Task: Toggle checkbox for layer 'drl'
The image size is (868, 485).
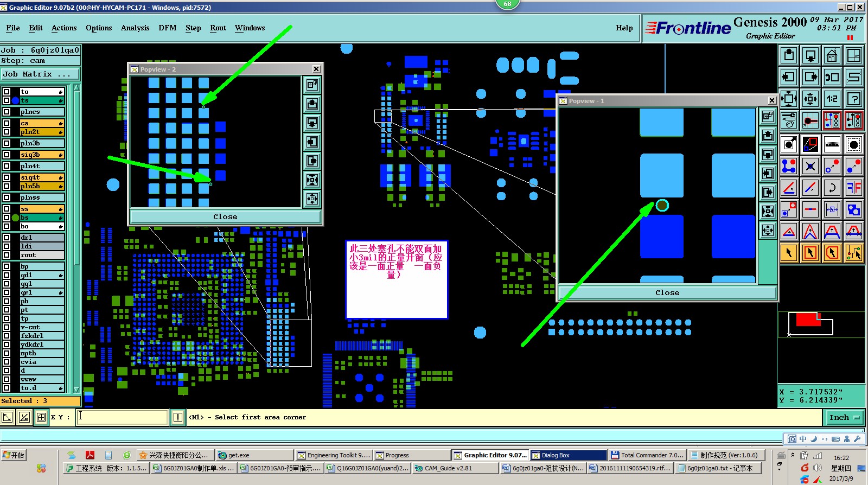Action: pyautogui.click(x=7, y=238)
